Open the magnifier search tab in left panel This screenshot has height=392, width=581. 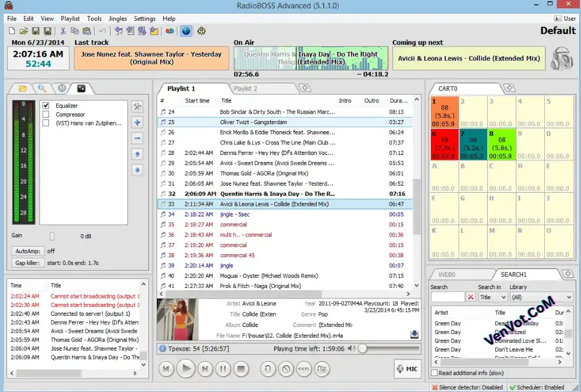pos(42,88)
